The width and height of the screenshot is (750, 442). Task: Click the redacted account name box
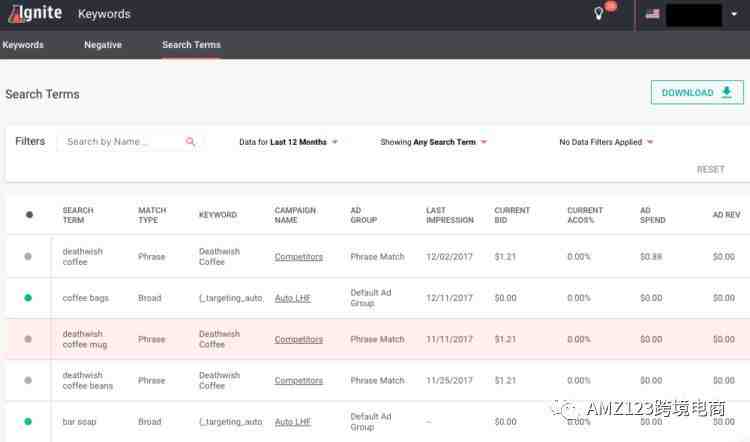tap(694, 15)
